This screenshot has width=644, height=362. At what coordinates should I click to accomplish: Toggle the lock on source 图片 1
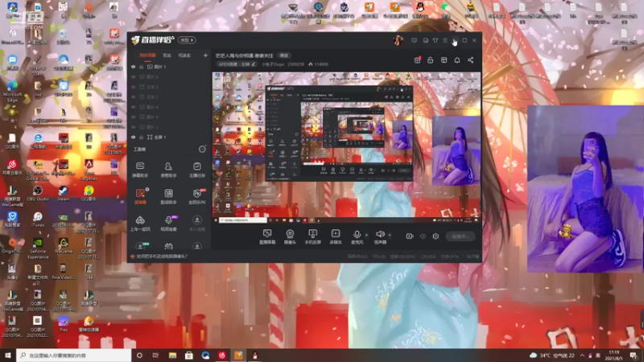click(142, 67)
